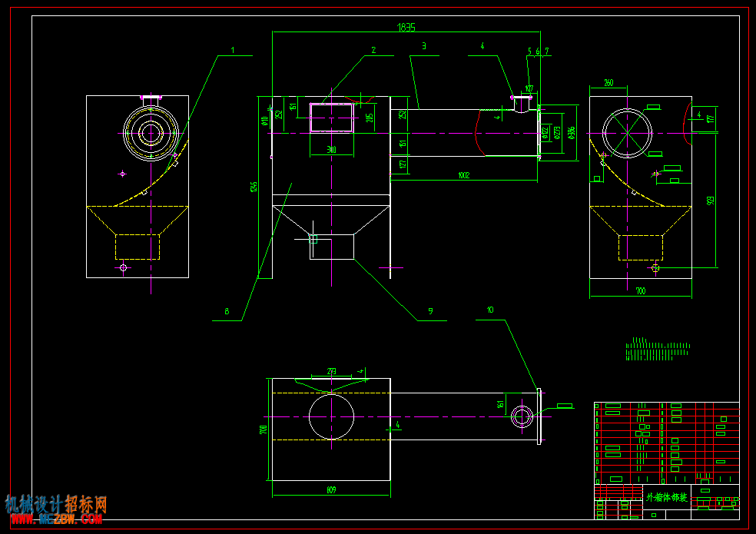Click the rectangular window in front view
Viewport: 756px width, 534px height.
coord(332,118)
